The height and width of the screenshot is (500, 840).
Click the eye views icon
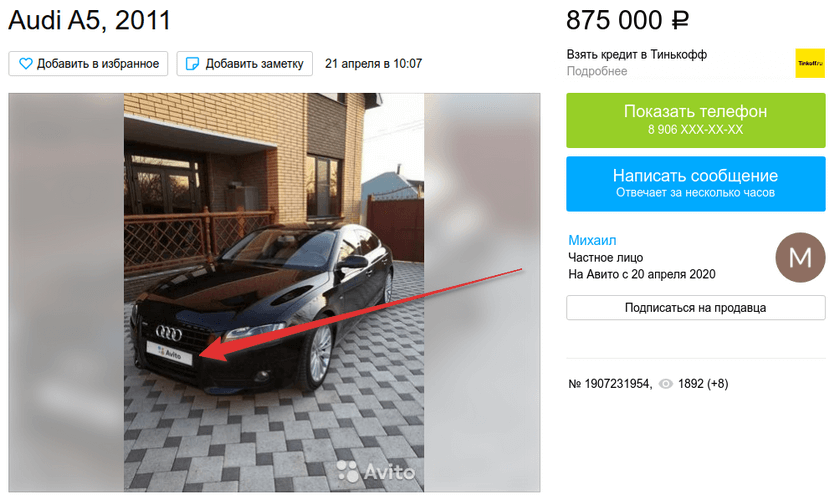point(665,384)
